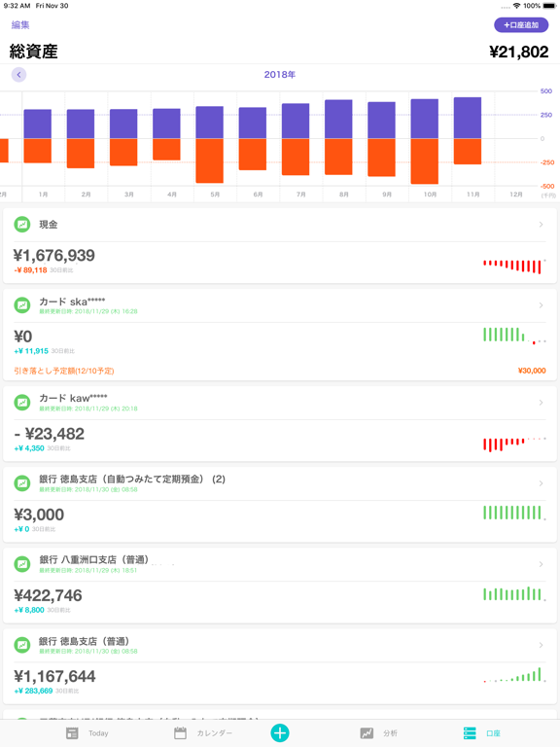
Task: Select the 2018年 year label
Action: point(280,75)
